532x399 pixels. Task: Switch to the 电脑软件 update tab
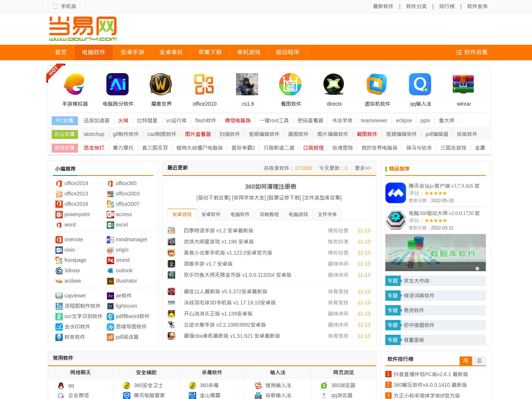coord(240,214)
